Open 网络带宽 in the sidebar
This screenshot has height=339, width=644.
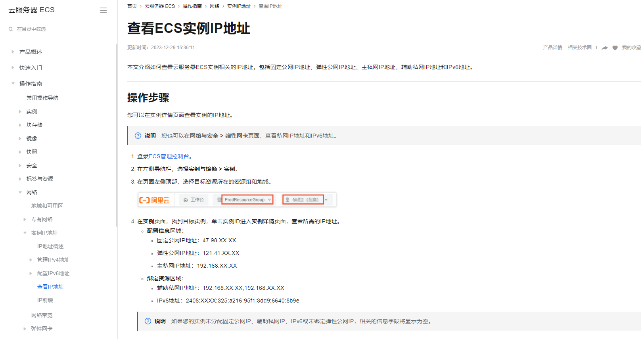tap(42, 316)
